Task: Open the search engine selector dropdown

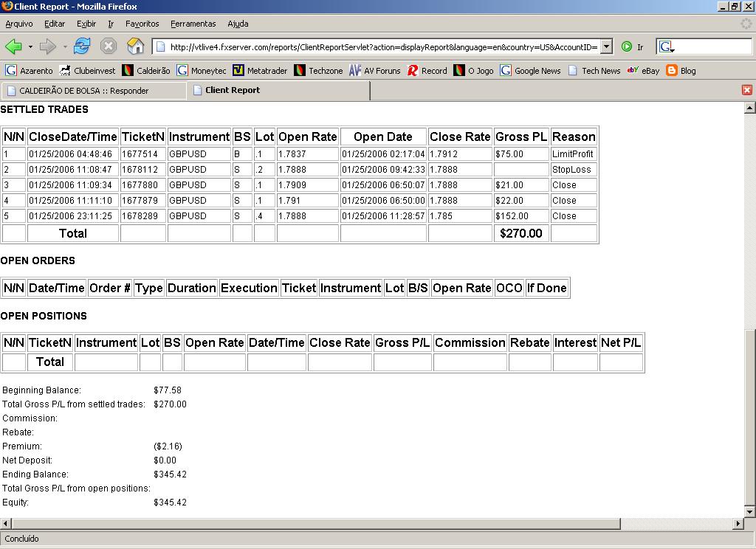Action: [667, 47]
